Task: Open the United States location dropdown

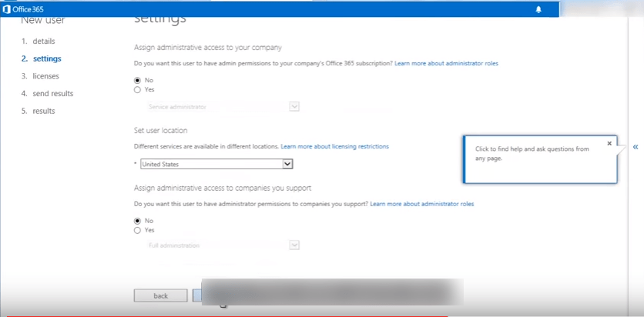Action: tap(216, 164)
